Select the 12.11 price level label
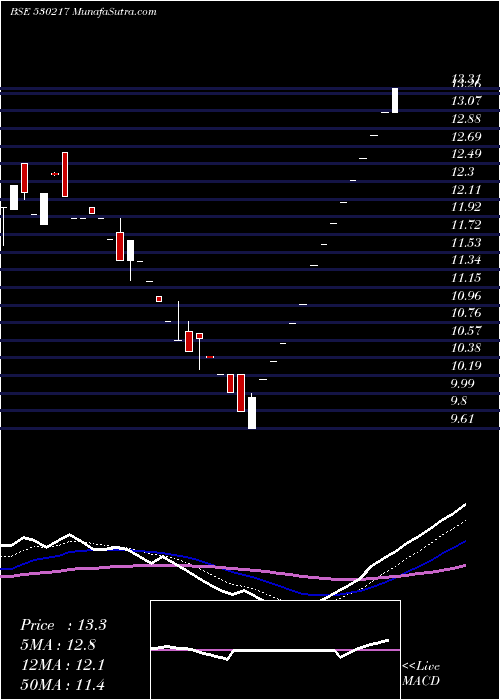 (466, 190)
